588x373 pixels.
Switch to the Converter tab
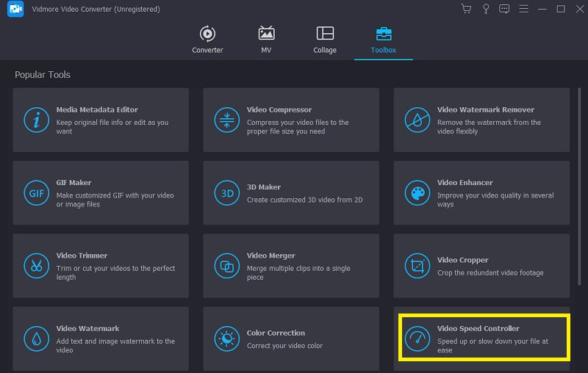(207, 40)
